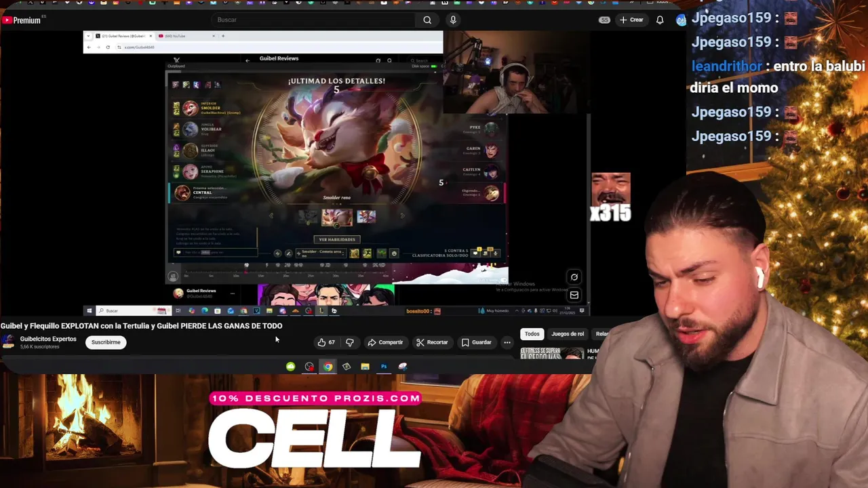Focus the YouTube Buscar search field
The height and width of the screenshot is (488, 868).
pyautogui.click(x=313, y=20)
